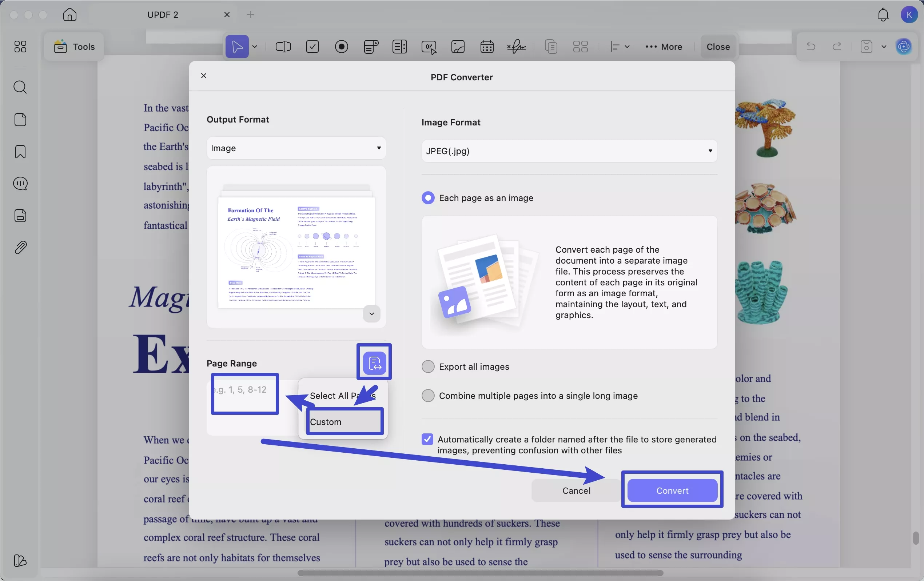Open the attachment paperclip icon

point(20,248)
